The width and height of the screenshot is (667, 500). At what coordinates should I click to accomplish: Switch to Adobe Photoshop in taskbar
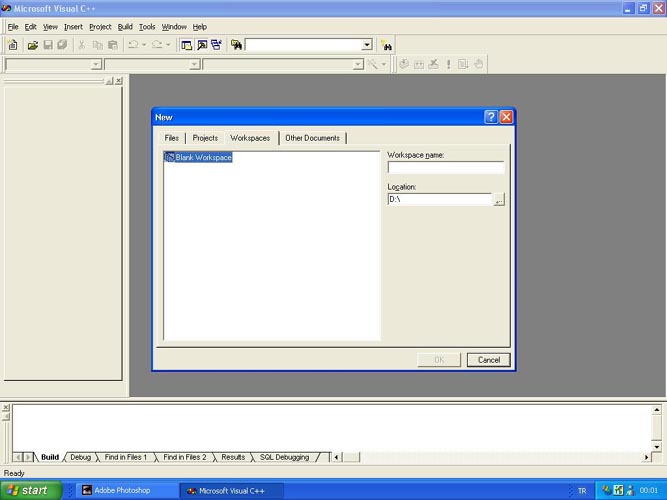pyautogui.click(x=125, y=491)
